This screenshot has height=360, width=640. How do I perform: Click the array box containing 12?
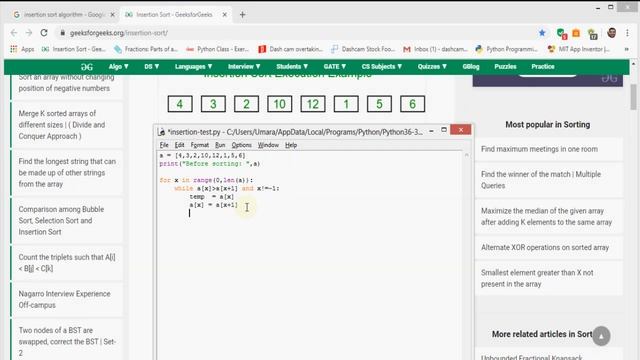coord(313,104)
